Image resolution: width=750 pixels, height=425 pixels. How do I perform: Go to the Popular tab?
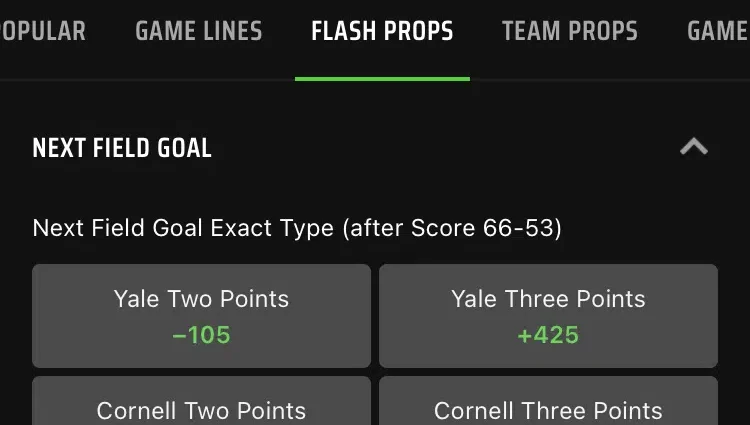point(42,32)
